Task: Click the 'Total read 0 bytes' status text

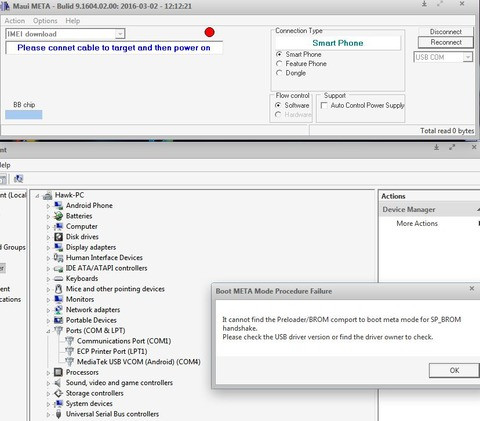Action: [x=447, y=131]
